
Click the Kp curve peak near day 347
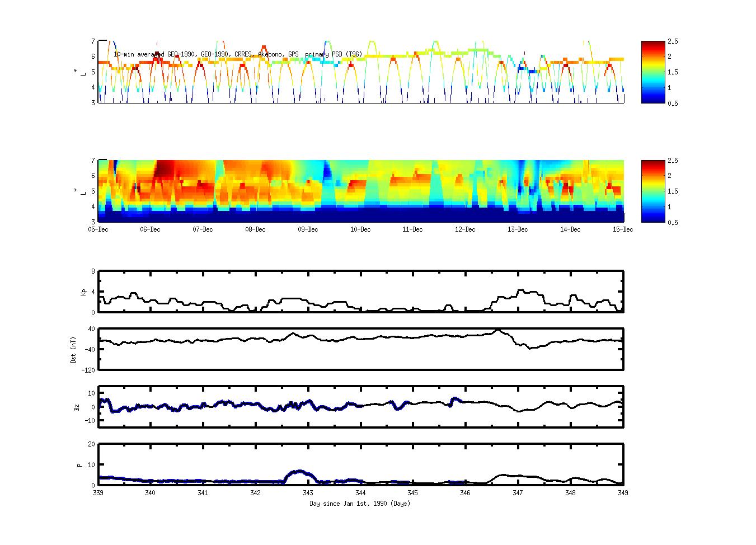coord(521,290)
